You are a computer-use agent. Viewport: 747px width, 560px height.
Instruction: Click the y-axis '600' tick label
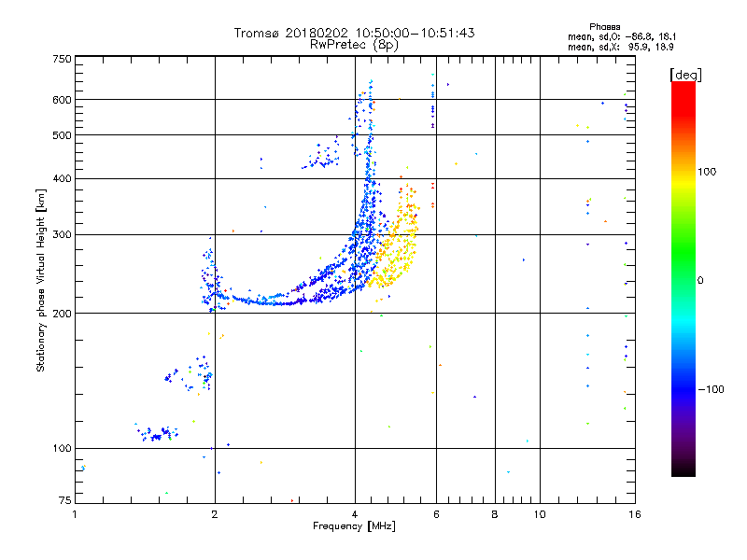click(62, 100)
